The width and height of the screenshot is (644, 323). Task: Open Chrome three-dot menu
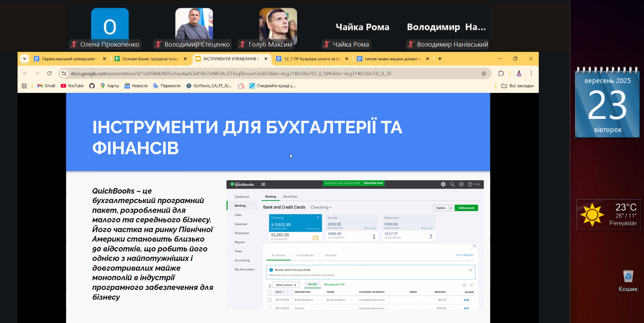pyautogui.click(x=531, y=73)
